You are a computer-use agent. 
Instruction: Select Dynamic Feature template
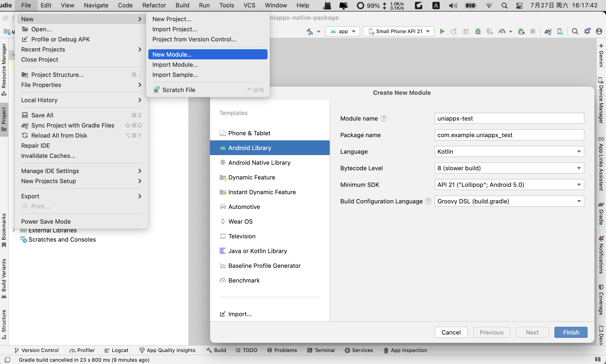coord(269,177)
